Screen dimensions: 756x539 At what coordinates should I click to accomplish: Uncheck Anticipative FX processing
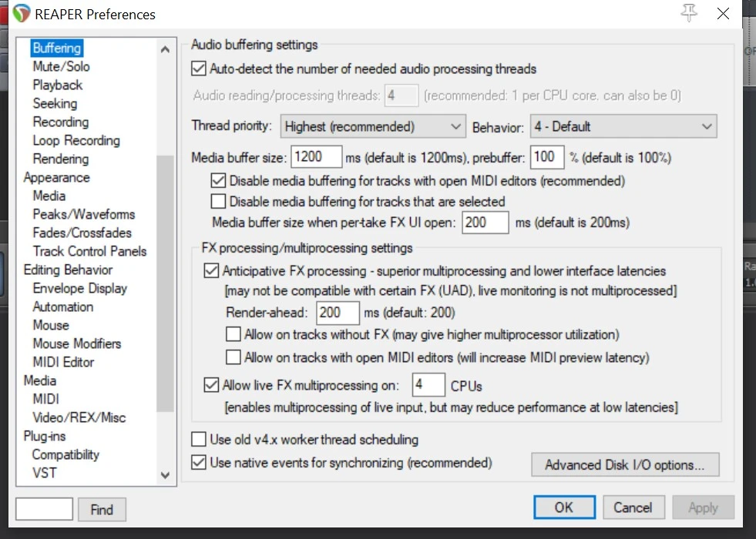211,271
